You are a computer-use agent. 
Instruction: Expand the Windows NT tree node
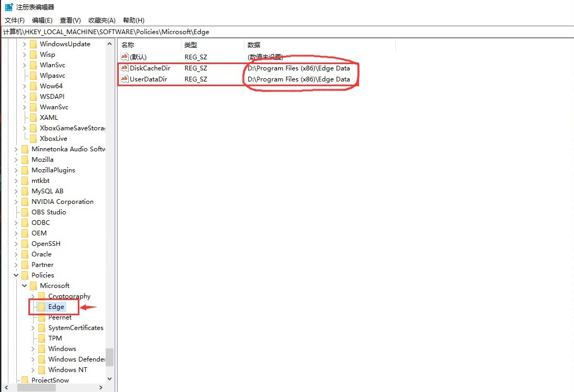pos(33,370)
